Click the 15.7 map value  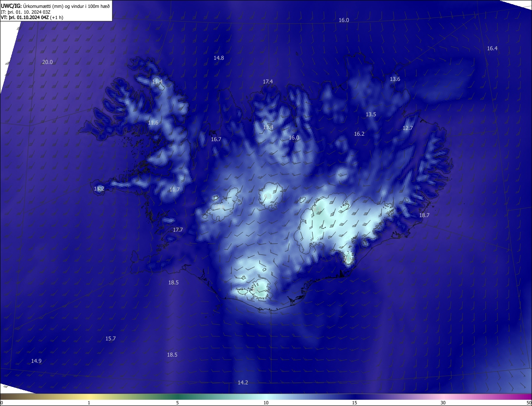click(x=111, y=339)
